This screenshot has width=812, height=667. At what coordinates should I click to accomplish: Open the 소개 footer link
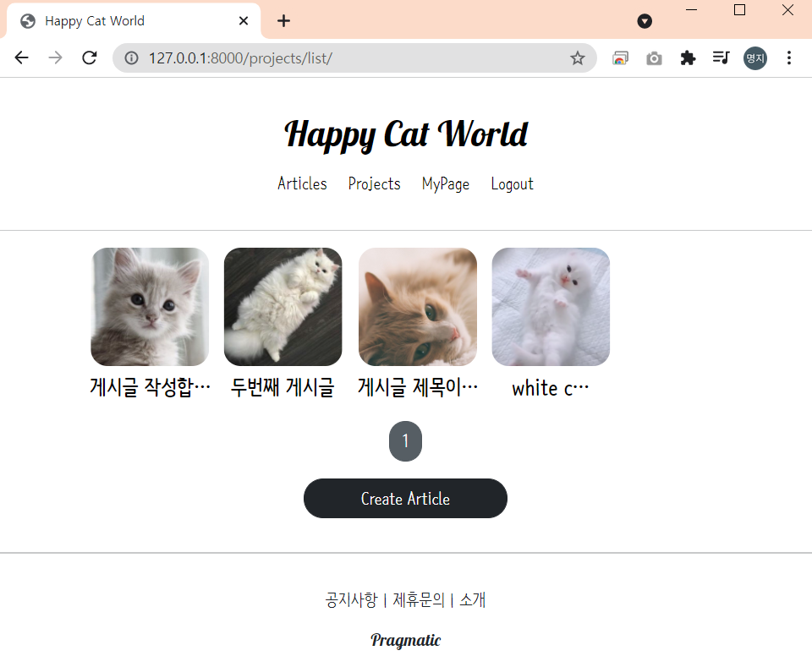472,599
